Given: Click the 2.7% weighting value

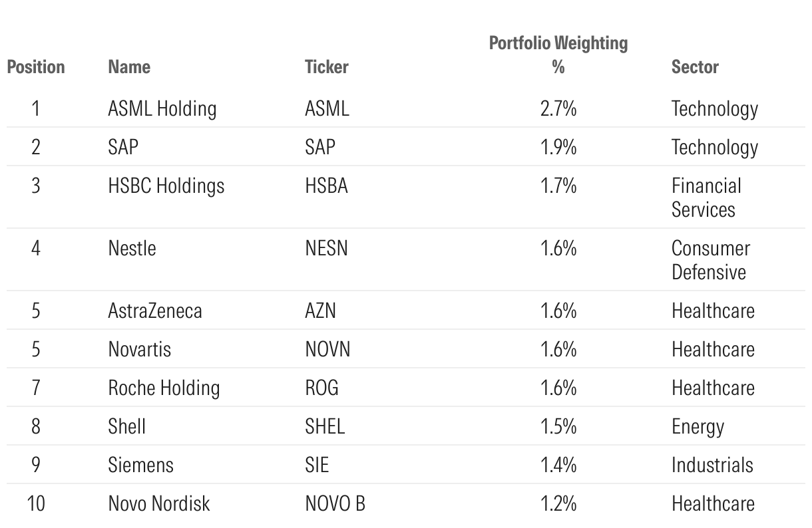Looking at the screenshot, I should (558, 108).
